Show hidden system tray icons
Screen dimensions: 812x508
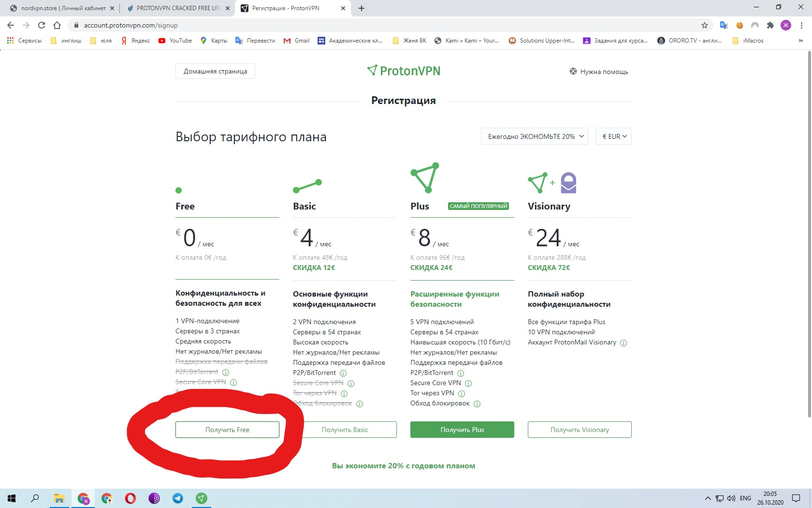point(708,498)
